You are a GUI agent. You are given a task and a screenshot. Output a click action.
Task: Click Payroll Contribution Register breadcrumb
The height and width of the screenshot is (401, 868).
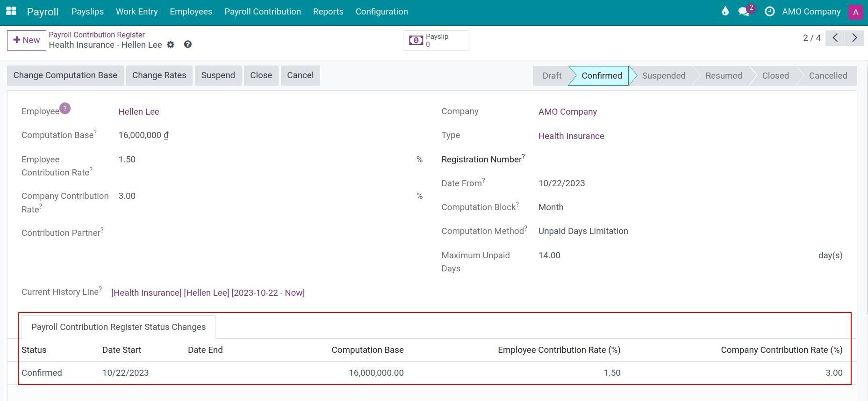[x=97, y=35]
